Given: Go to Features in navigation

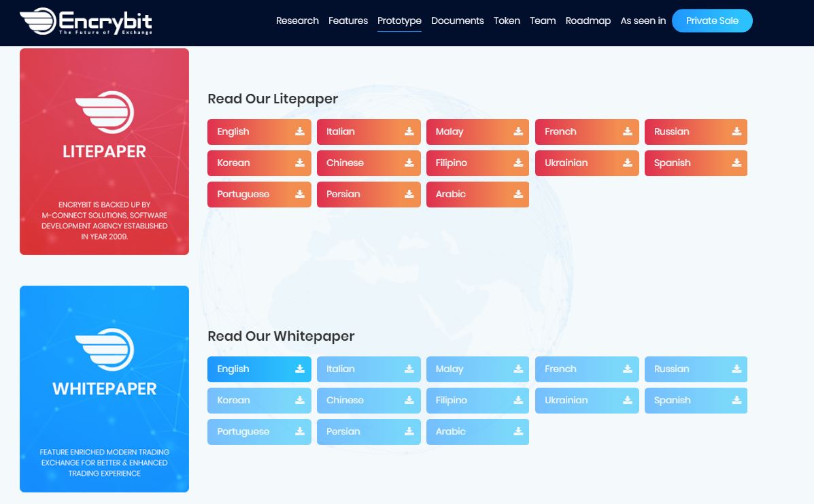Looking at the screenshot, I should [x=347, y=21].
